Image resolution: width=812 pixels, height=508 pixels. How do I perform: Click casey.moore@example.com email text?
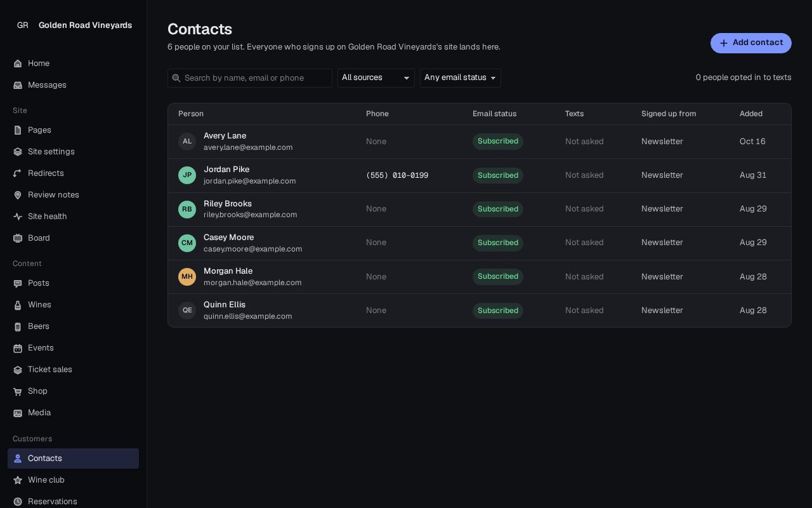click(x=253, y=249)
